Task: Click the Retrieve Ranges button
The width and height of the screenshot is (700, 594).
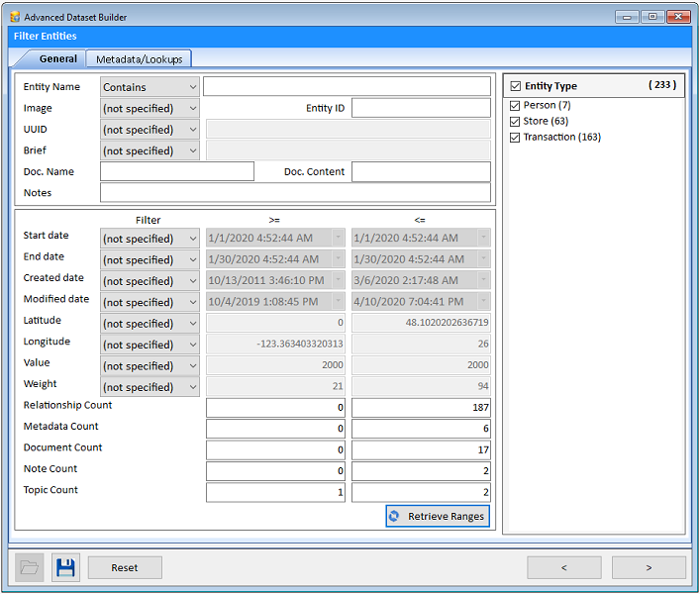Action: tap(438, 517)
